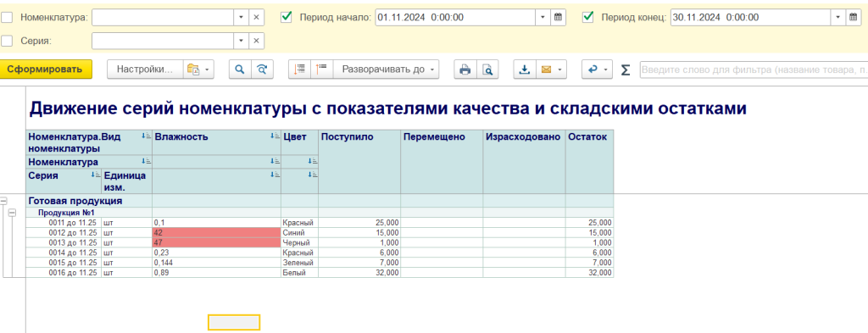
Task: Click the Sigma sum icon
Action: [x=626, y=69]
